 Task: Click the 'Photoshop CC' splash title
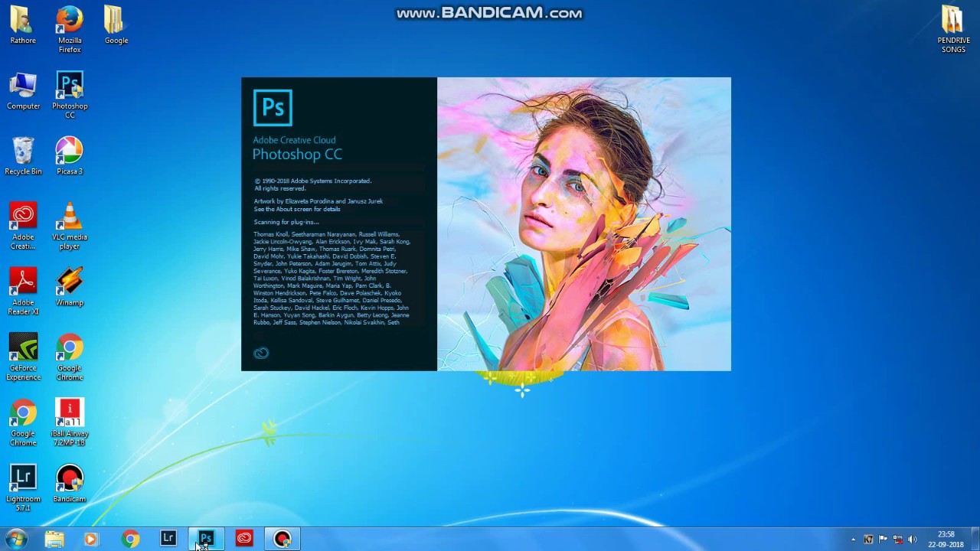tap(297, 155)
